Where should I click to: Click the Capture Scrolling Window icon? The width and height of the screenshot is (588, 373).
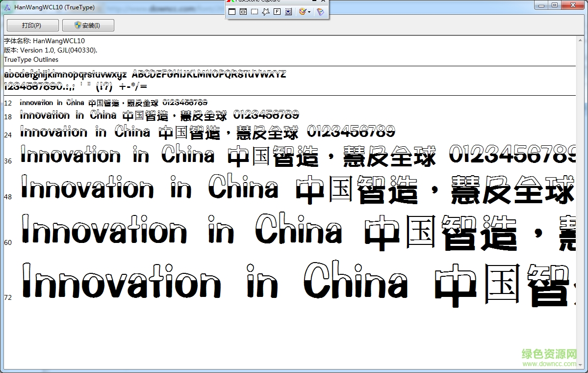288,12
